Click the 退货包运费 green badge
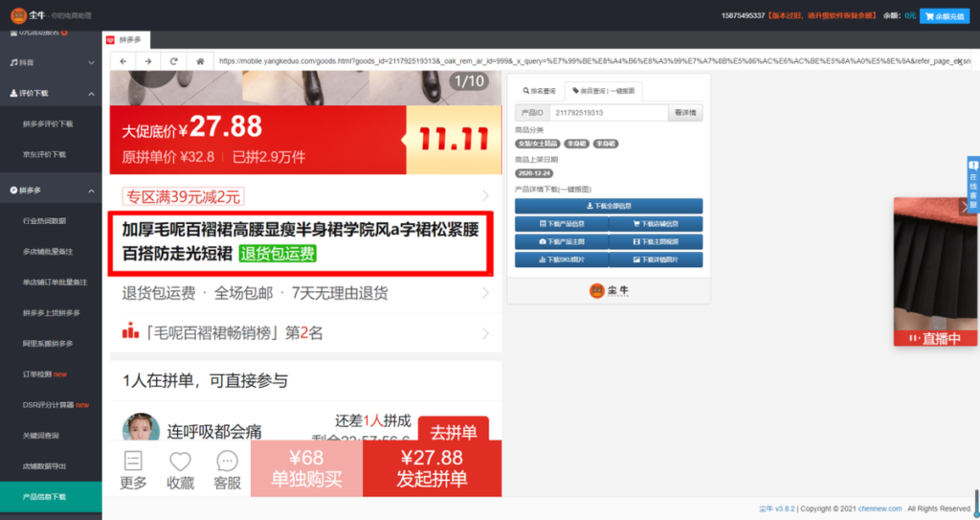Screen dimensions: 980x520 coord(278,254)
